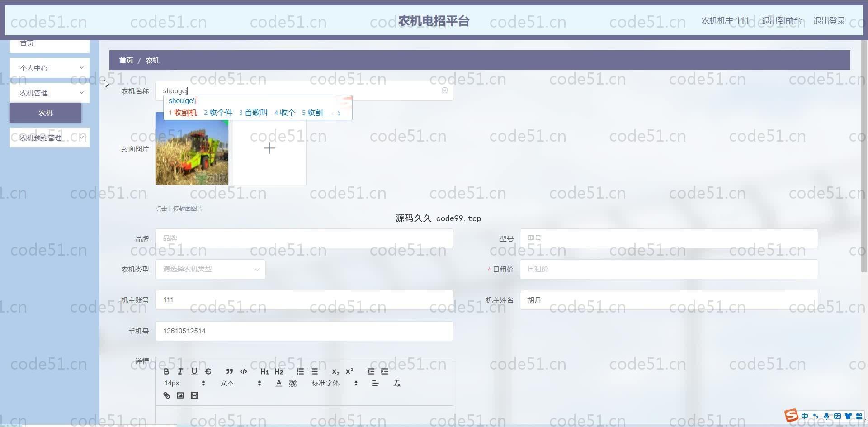Go to next IME candidate page
This screenshot has width=868, height=427.
[x=339, y=113]
